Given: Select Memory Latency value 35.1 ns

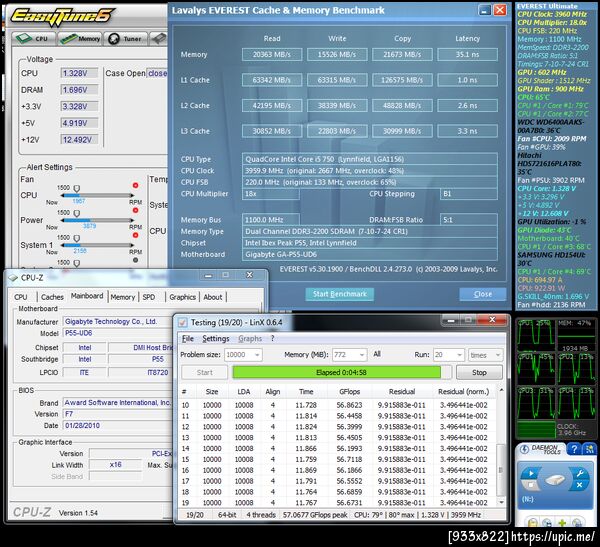Looking at the screenshot, I should pos(468,54).
